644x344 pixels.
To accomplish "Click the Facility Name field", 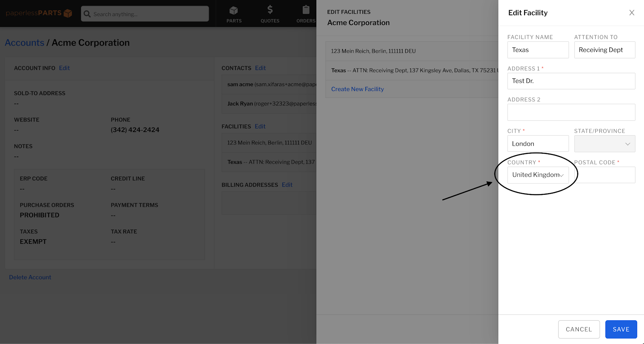I will 538,50.
